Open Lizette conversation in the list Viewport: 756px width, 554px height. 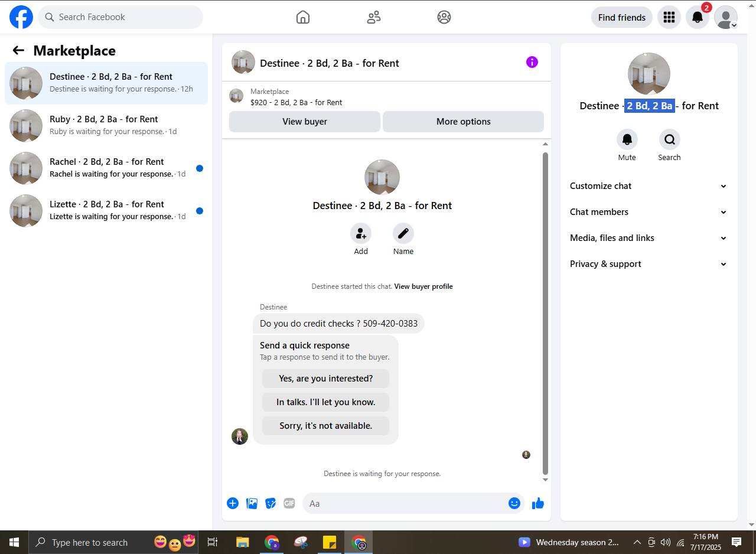click(106, 211)
